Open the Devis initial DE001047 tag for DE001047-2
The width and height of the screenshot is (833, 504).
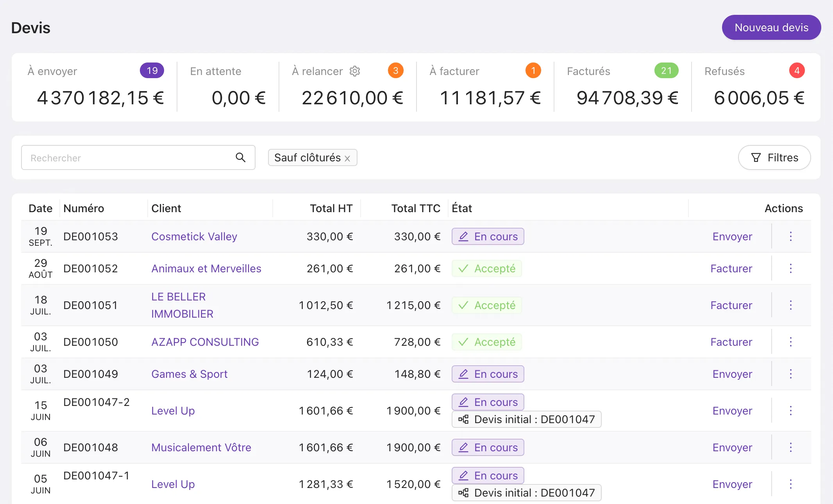tap(527, 419)
